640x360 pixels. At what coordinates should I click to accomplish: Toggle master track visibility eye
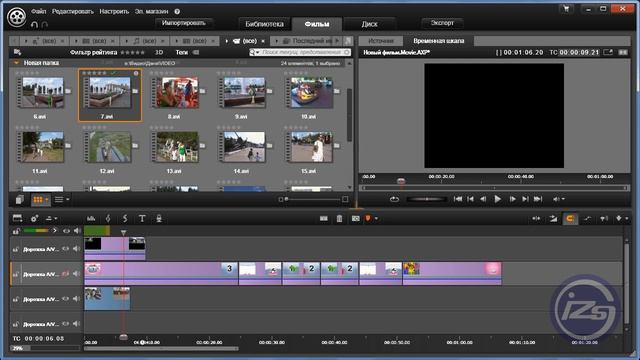(66, 231)
